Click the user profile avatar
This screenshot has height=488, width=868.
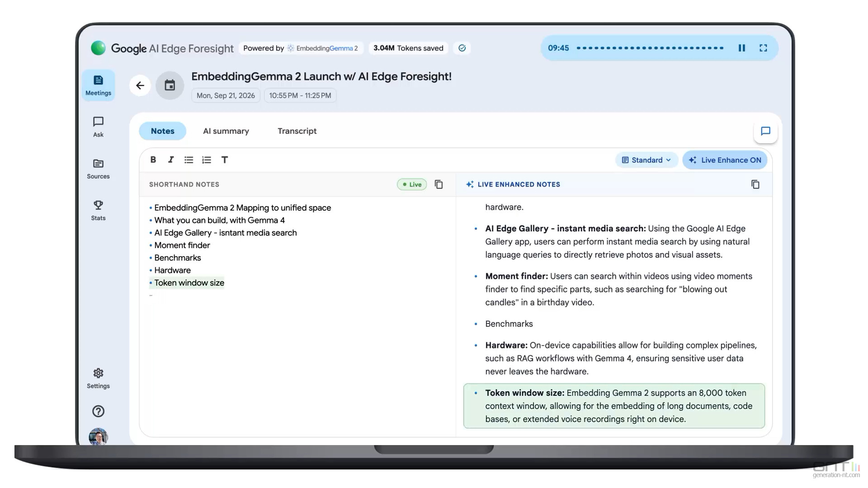98,436
